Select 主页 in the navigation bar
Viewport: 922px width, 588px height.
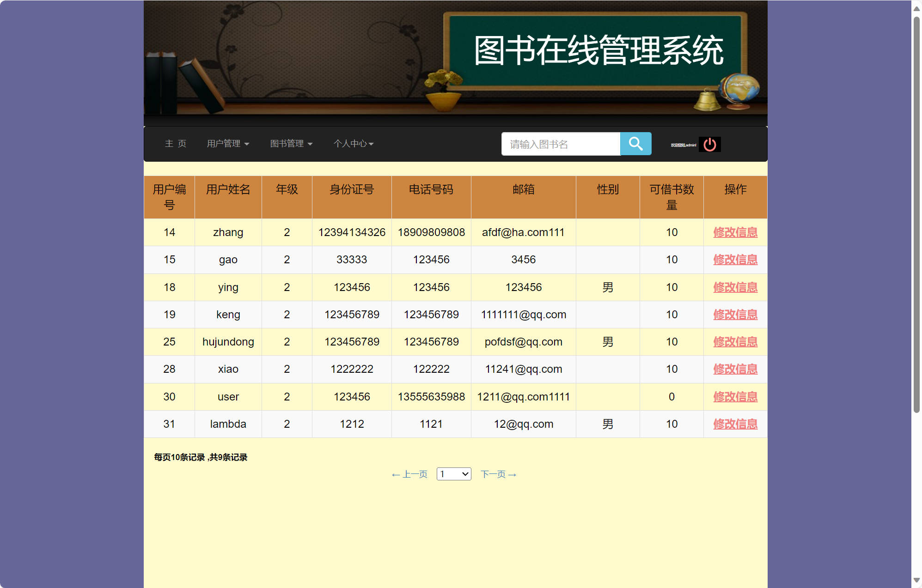pos(176,144)
